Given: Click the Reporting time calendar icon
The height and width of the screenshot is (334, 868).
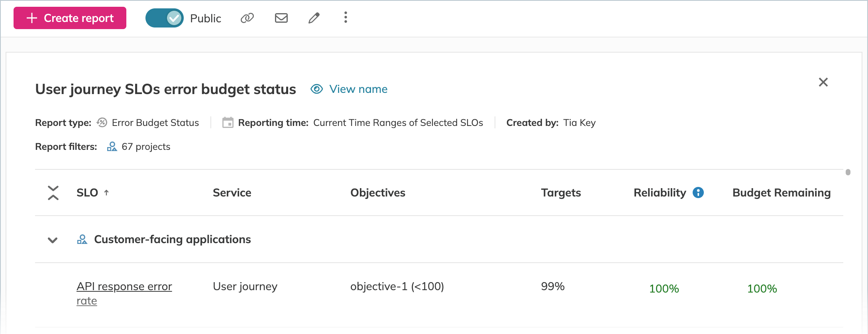Looking at the screenshot, I should [228, 122].
